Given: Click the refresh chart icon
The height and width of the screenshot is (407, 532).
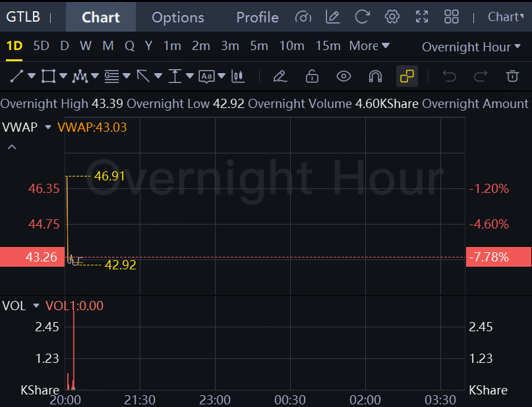Looking at the screenshot, I should 362,17.
